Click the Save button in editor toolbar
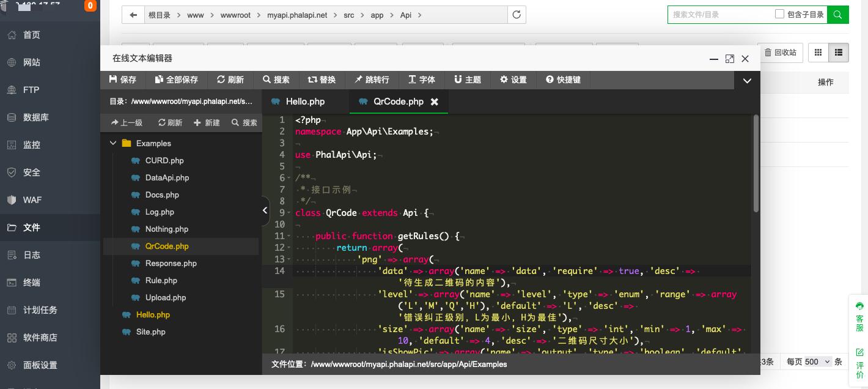Screen dimensions: 868x389 click(122, 80)
